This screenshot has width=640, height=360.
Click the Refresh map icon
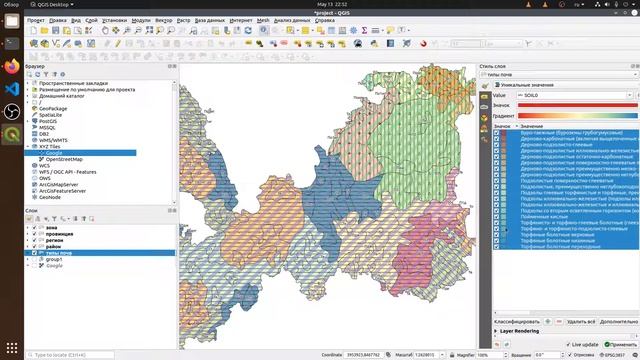point(248,31)
